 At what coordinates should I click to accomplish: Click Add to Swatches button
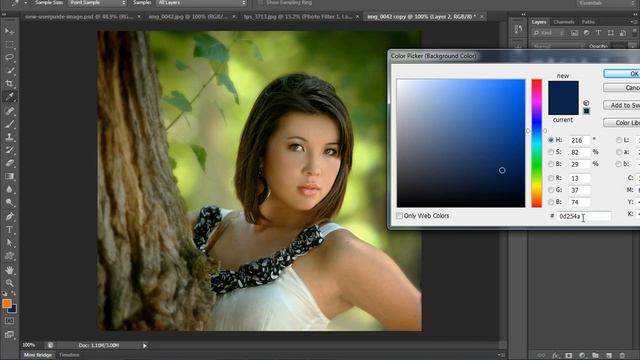tap(622, 105)
